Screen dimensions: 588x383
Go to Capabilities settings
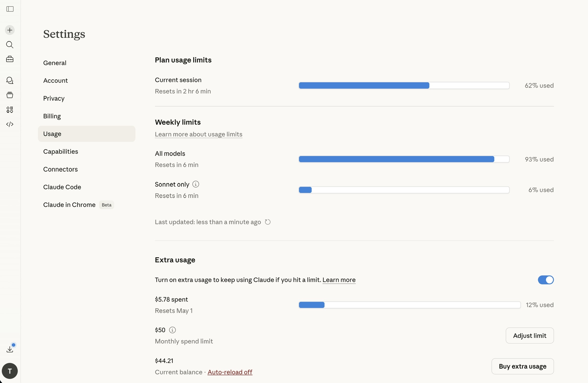(x=61, y=152)
